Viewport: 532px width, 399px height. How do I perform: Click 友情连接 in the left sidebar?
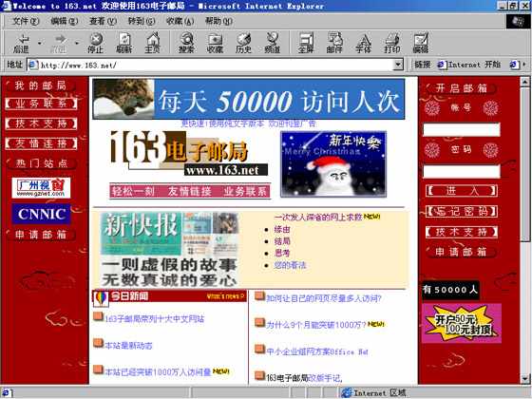point(41,143)
